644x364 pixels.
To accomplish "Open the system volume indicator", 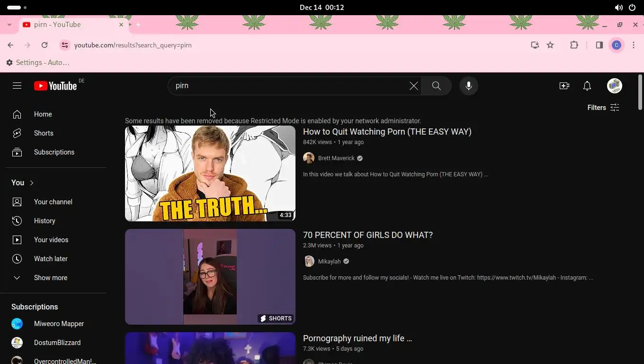I will pos(618,8).
